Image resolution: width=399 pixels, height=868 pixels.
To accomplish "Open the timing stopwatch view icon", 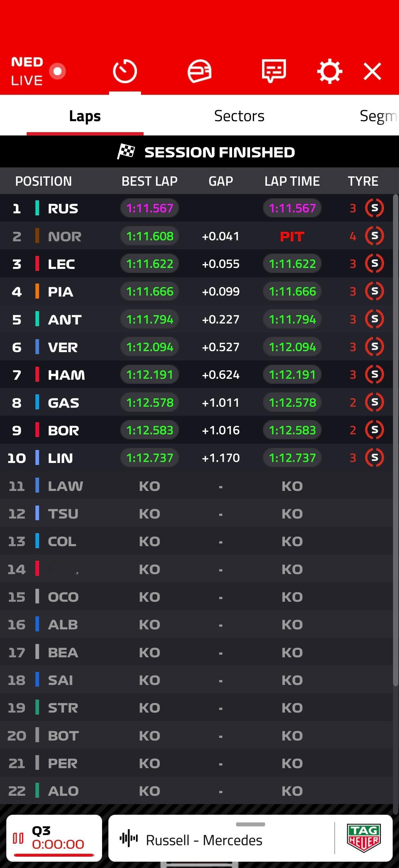I will pos(125,72).
